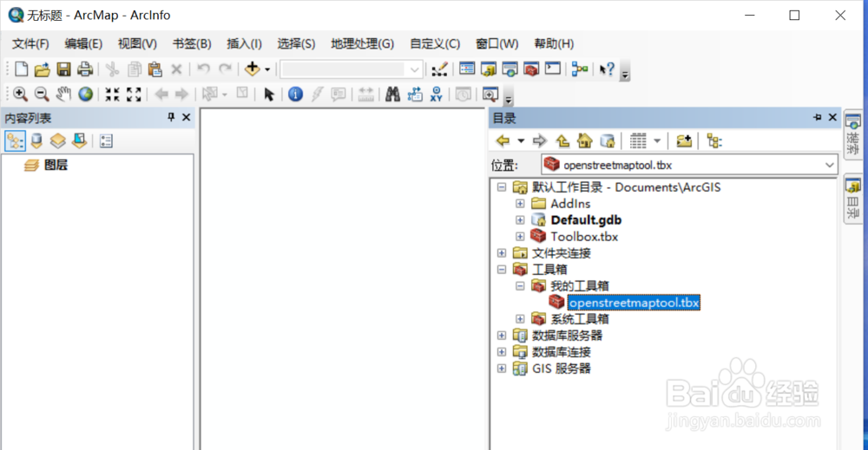Collapse the 我的工具箱 node
This screenshot has height=450, width=868.
[520, 286]
